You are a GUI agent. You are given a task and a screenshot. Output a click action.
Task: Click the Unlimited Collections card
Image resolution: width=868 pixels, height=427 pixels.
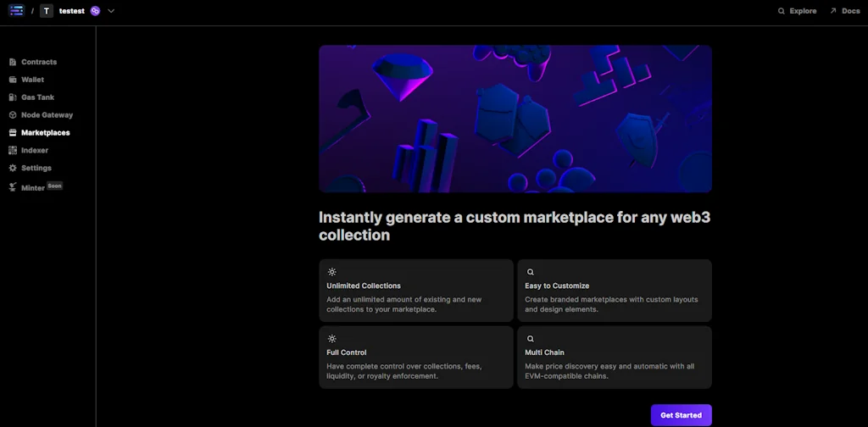click(x=415, y=291)
